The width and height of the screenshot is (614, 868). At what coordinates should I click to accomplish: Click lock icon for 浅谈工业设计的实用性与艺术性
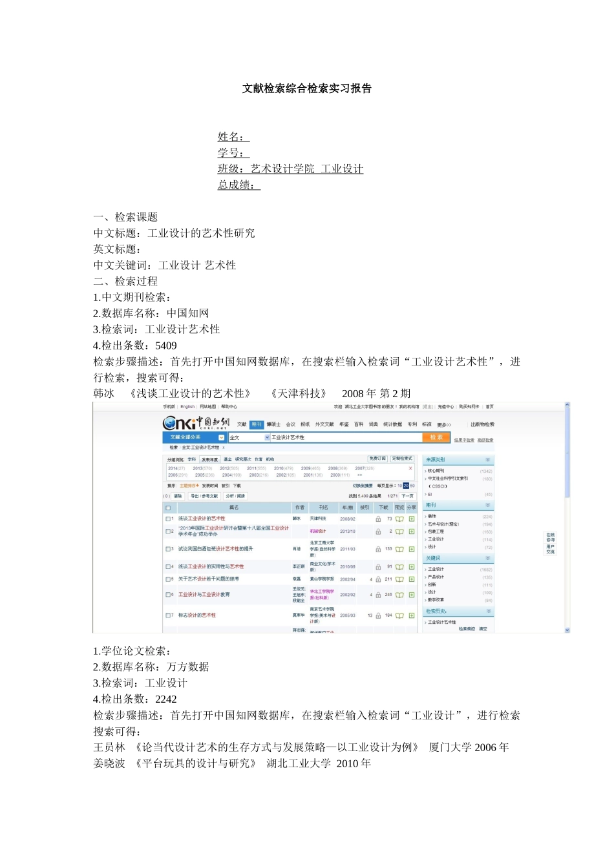pos(378,566)
